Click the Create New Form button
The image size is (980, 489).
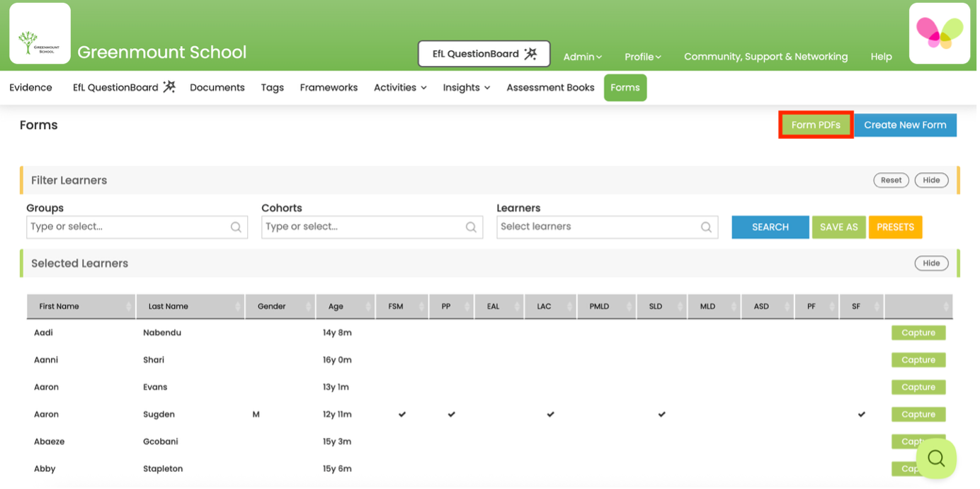(x=905, y=125)
